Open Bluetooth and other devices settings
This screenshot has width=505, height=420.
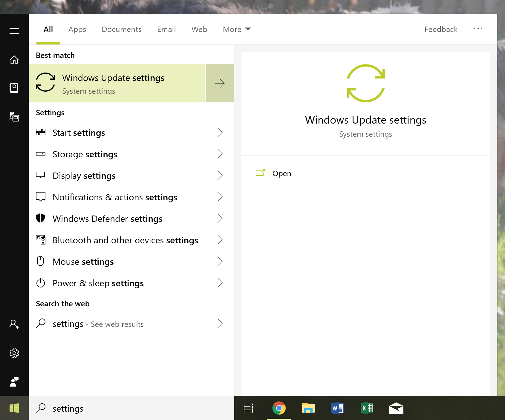click(x=131, y=240)
